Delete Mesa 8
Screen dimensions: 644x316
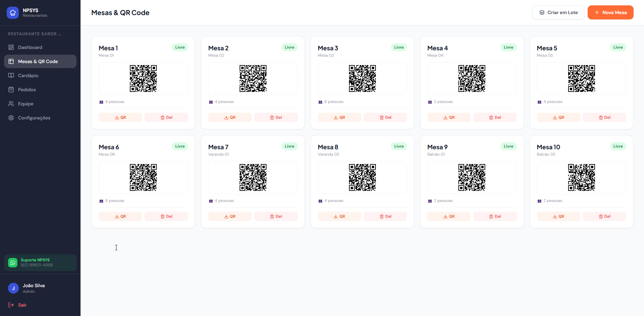(x=385, y=216)
